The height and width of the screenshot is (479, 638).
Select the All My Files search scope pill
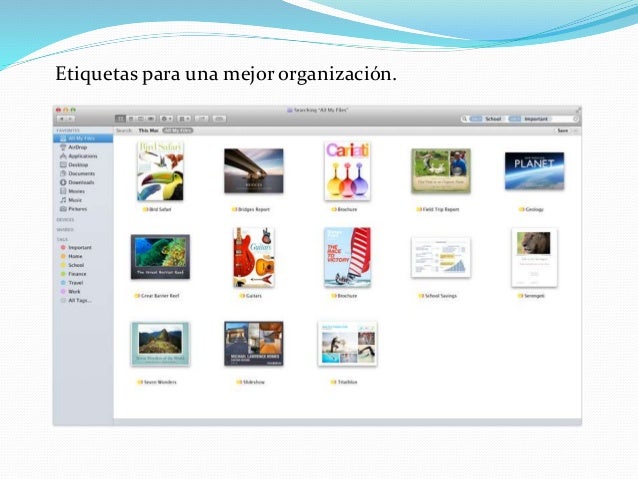pyautogui.click(x=177, y=131)
